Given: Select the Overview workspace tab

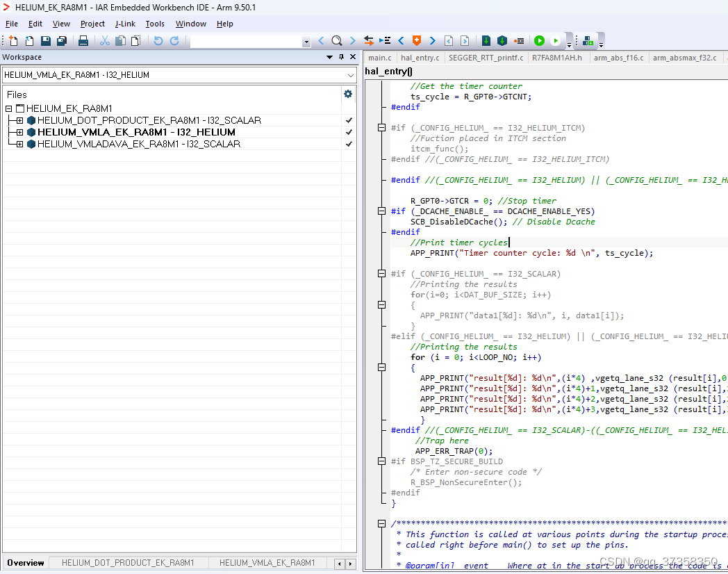Looking at the screenshot, I should click(26, 563).
